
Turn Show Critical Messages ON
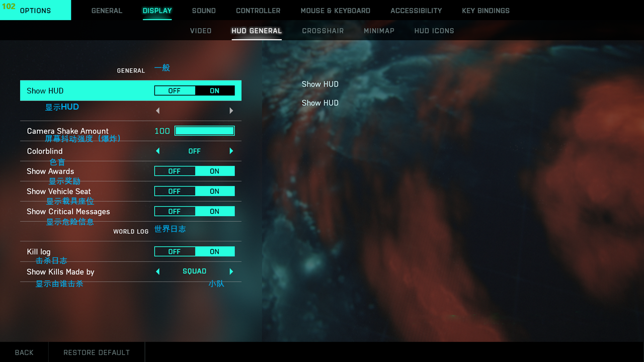coord(215,212)
